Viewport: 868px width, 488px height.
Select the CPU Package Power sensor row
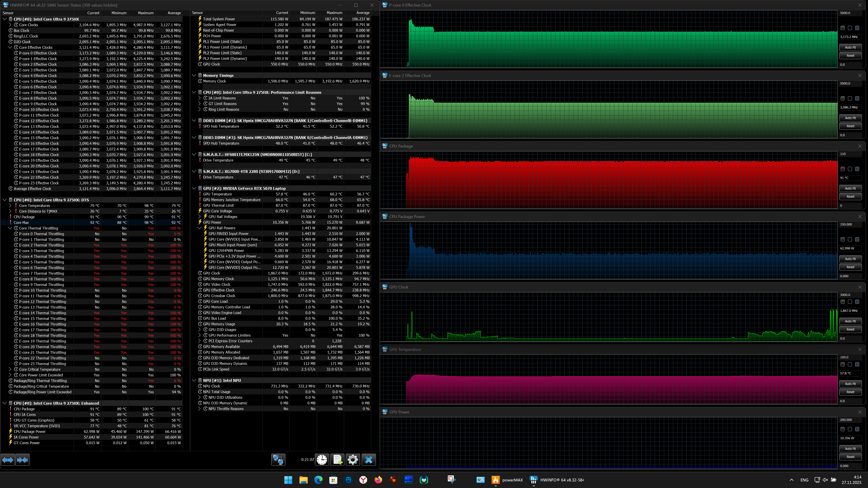[30, 432]
